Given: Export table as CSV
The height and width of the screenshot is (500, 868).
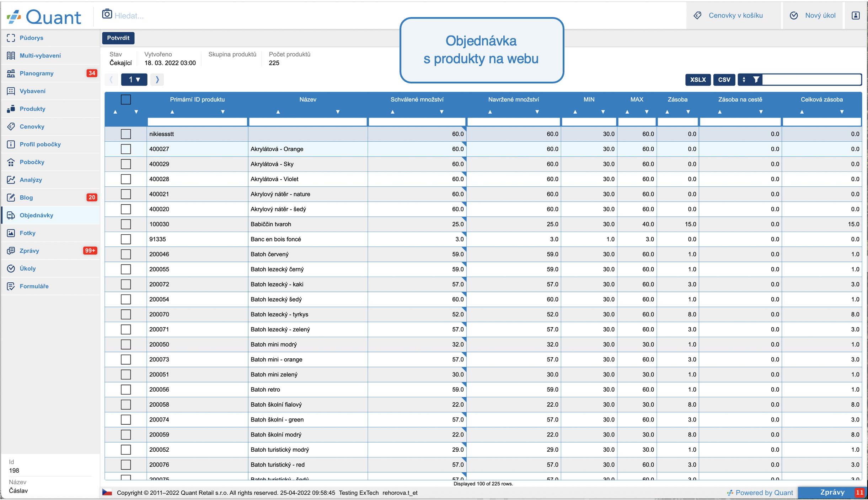Looking at the screenshot, I should [724, 80].
